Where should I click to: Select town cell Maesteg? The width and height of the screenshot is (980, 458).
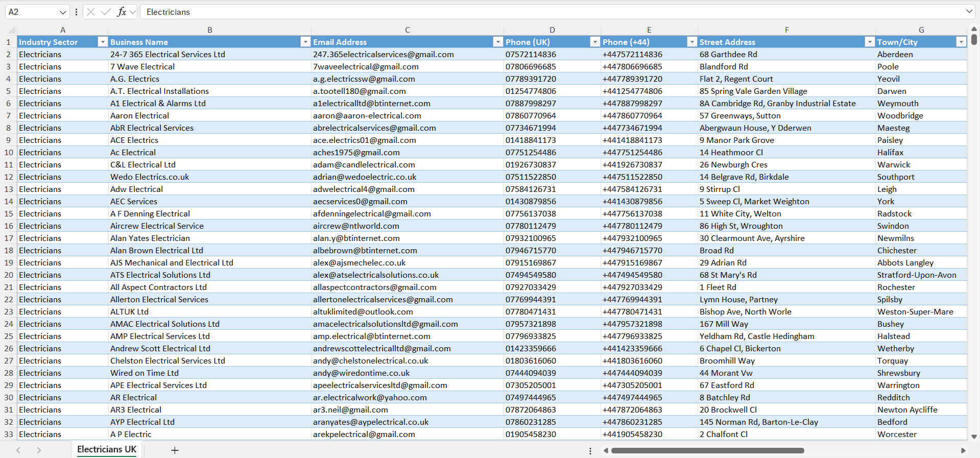coord(921,128)
